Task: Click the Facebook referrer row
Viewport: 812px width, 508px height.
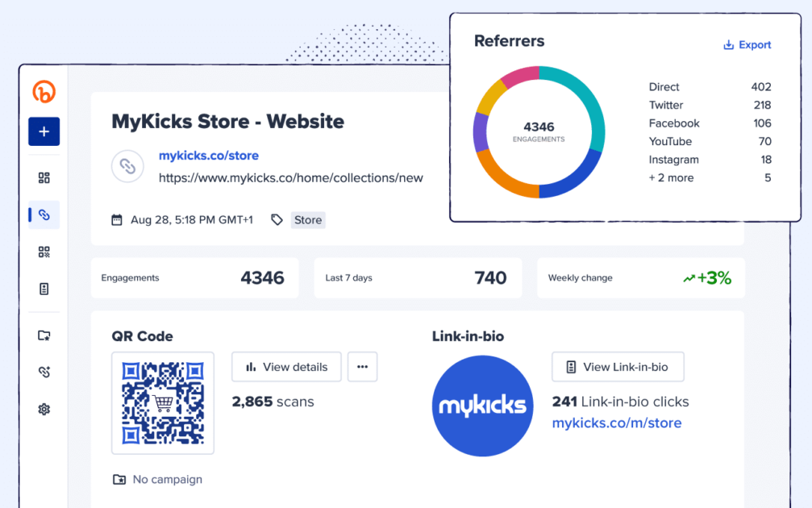Action: (710, 123)
